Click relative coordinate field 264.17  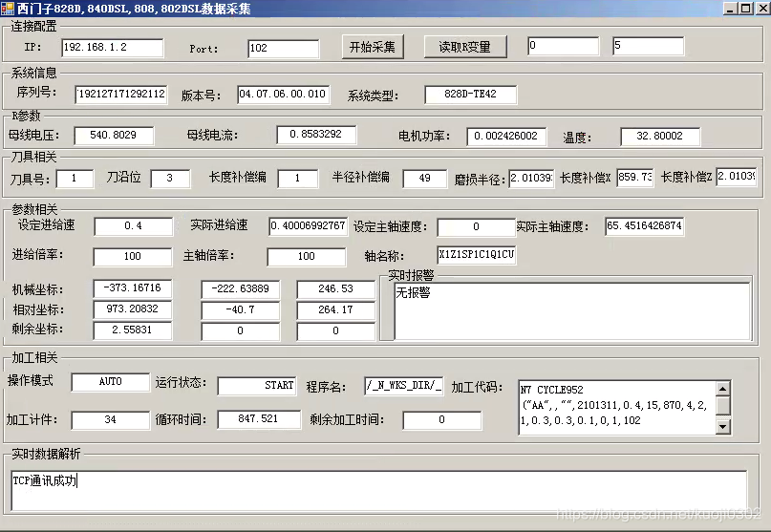click(x=336, y=310)
